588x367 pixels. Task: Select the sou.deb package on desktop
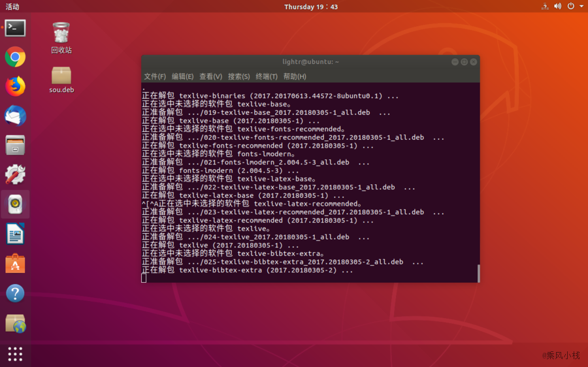tap(61, 80)
